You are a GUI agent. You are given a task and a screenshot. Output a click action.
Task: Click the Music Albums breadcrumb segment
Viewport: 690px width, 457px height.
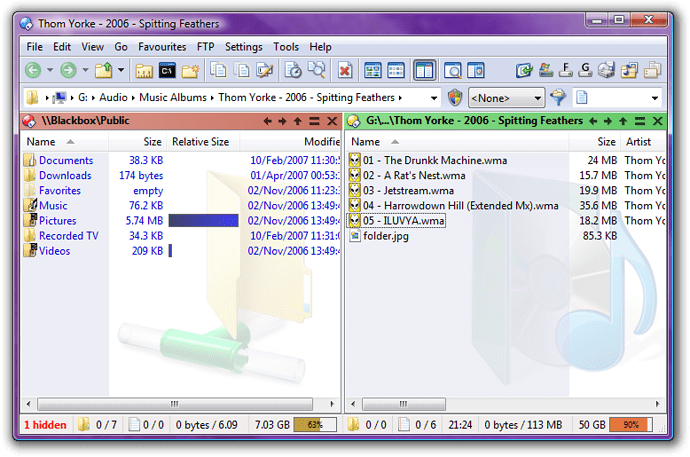coord(172,98)
